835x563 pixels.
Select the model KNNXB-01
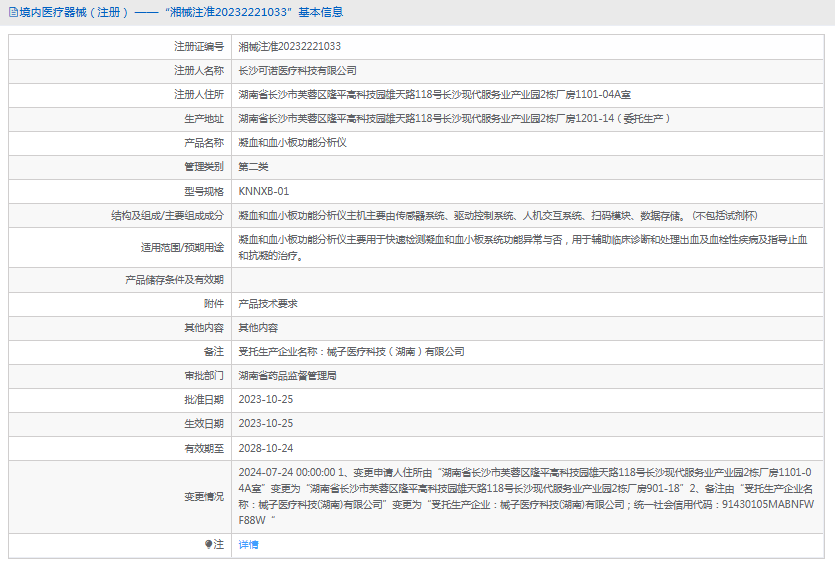(x=264, y=191)
